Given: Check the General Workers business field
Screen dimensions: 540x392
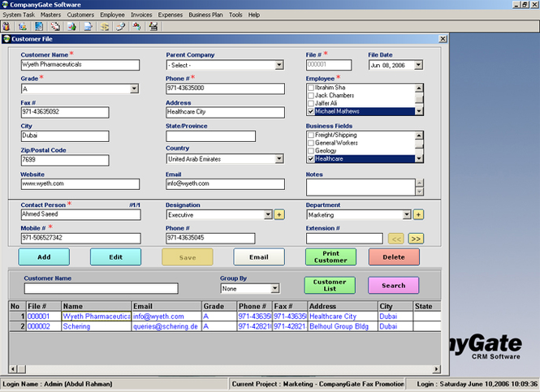Looking at the screenshot, I should click(311, 143).
